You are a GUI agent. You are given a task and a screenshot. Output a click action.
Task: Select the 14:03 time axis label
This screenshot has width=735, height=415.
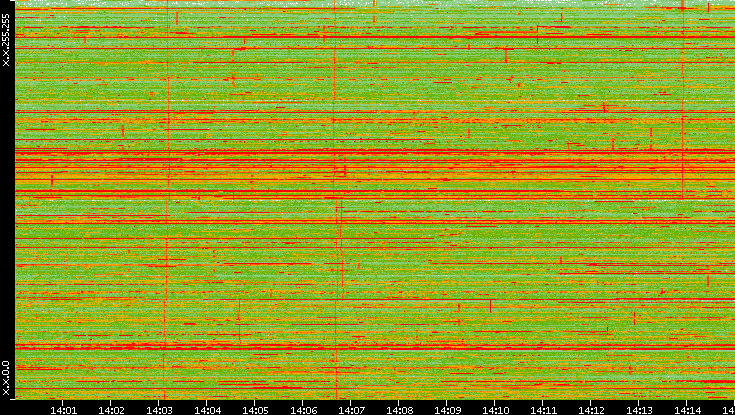(159, 410)
